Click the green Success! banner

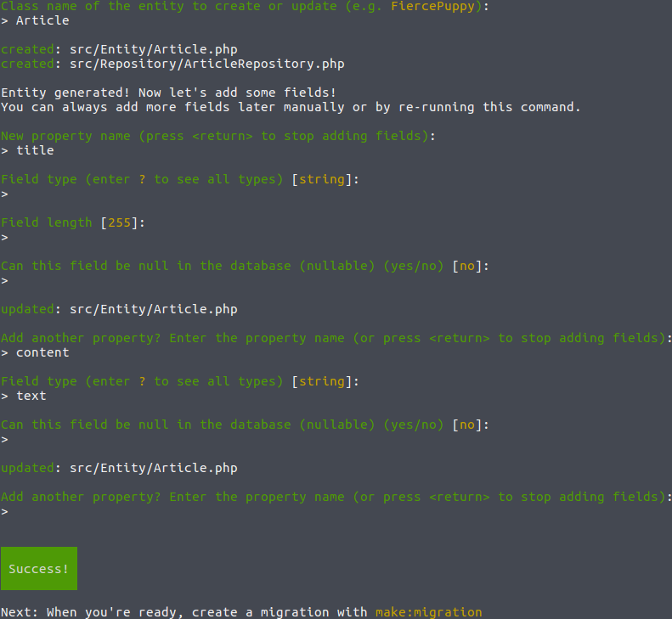pyautogui.click(x=39, y=568)
